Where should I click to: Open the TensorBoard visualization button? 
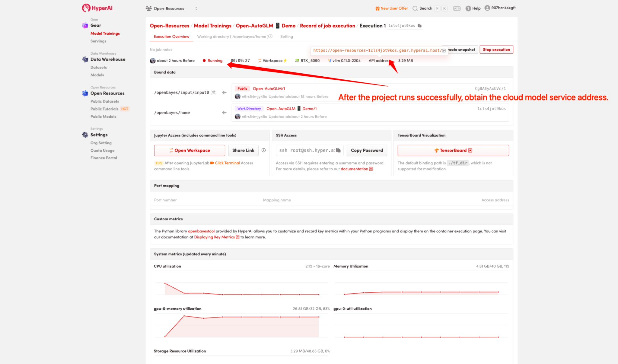[x=453, y=150]
